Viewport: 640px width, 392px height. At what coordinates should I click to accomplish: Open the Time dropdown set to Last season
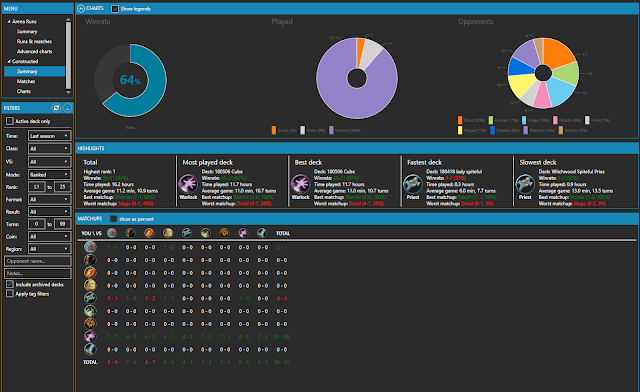coord(49,136)
